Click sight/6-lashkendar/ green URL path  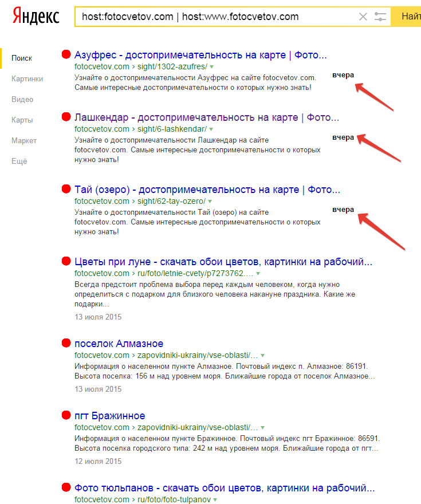(x=172, y=129)
